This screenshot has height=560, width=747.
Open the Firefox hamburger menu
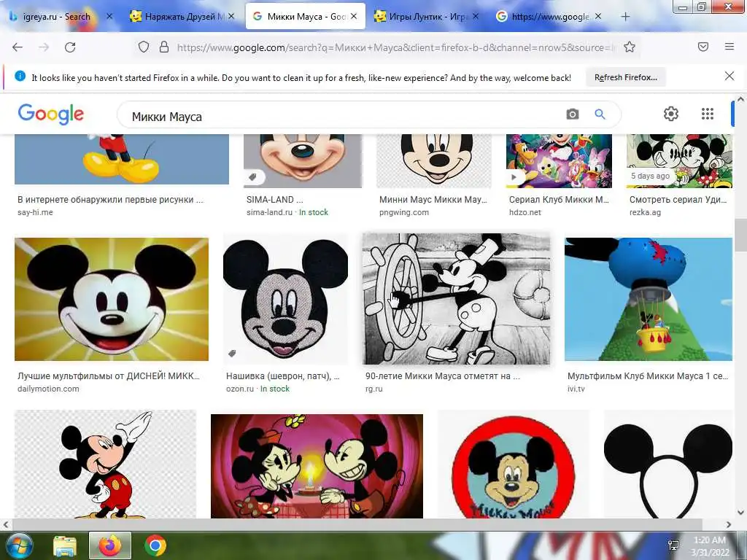(x=729, y=47)
